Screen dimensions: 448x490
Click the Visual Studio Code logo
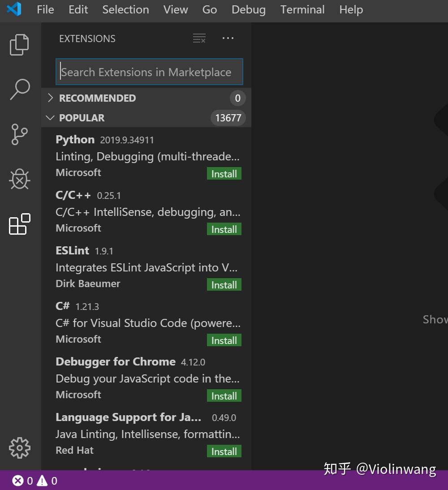[14, 9]
